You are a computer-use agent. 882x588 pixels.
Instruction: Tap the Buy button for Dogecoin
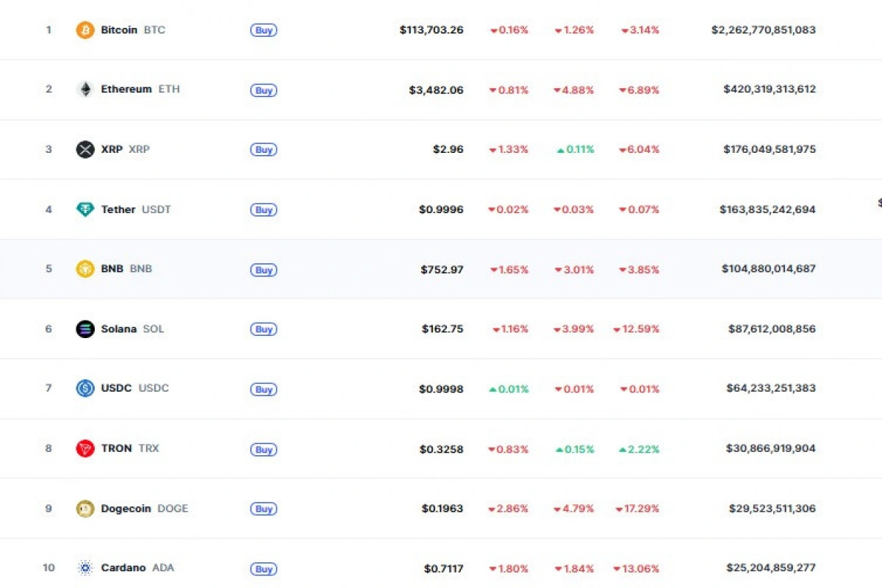tap(263, 509)
